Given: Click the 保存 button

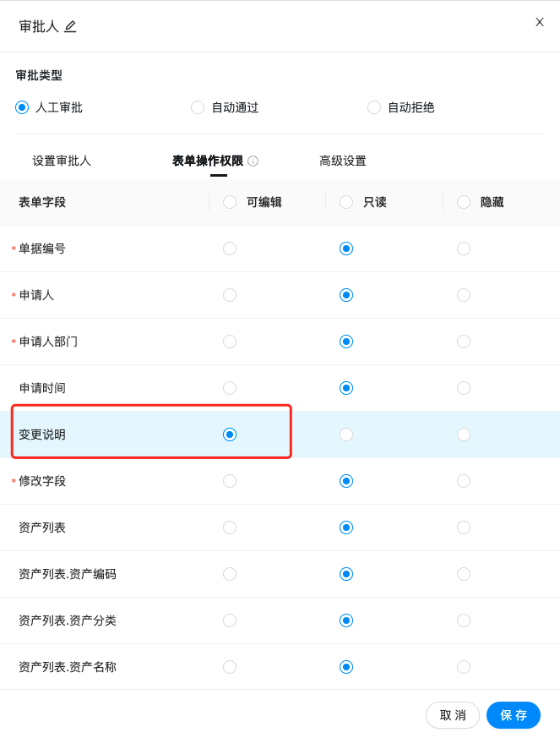Looking at the screenshot, I should 514,715.
